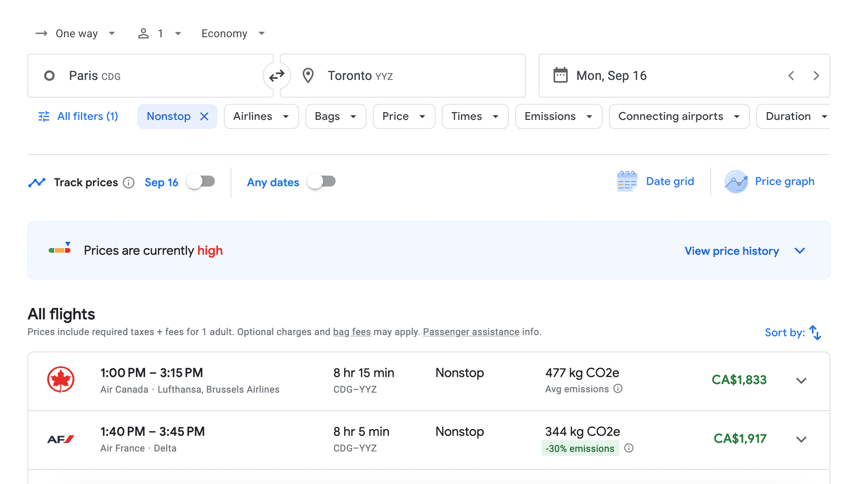Open Track prices info icon
The height and width of the screenshot is (484, 868).
(x=129, y=183)
